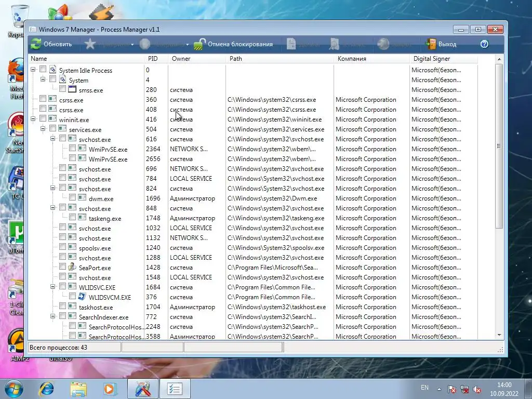Click the greyed-out star toolbar icon
Viewport: 532px width, 399px height.
click(90, 44)
